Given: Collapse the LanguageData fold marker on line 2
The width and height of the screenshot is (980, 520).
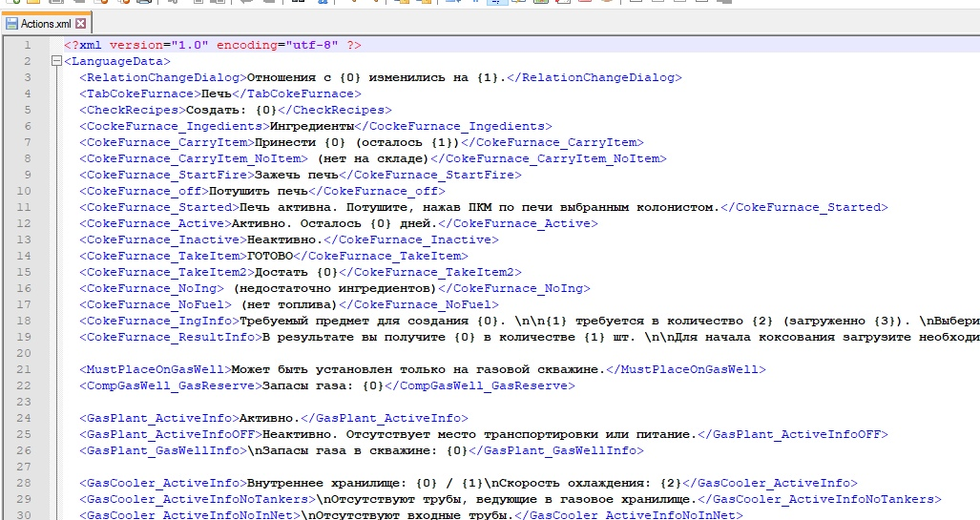Looking at the screenshot, I should point(57,61).
